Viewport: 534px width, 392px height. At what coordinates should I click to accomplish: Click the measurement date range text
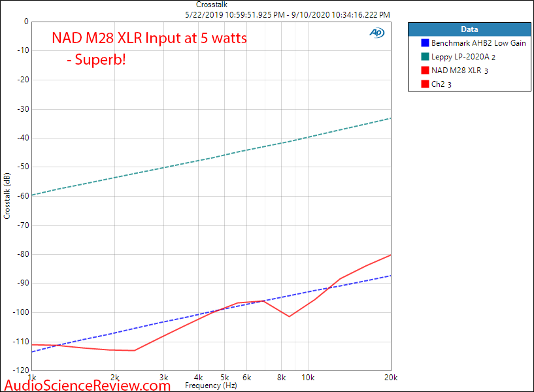point(288,15)
